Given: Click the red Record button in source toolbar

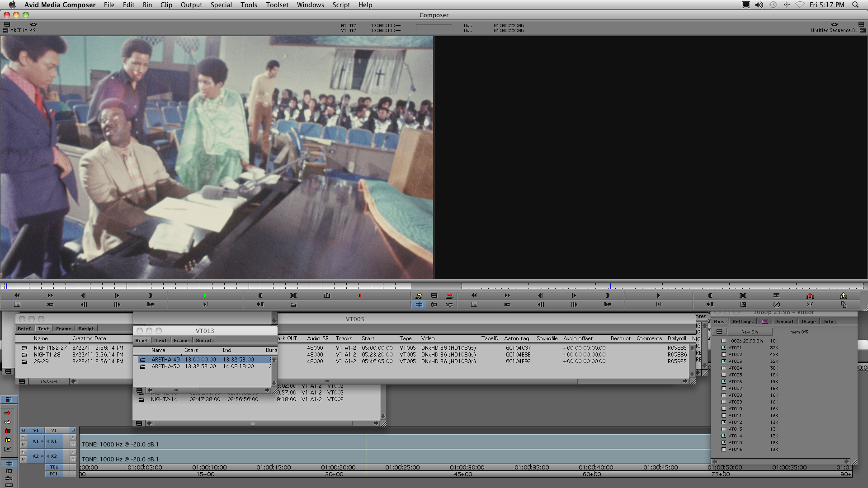Looking at the screenshot, I should 360,296.
